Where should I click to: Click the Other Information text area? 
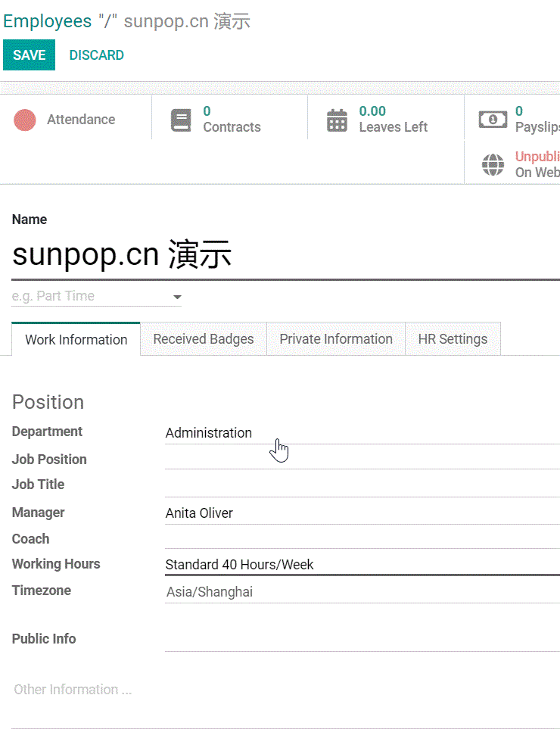pos(285,690)
